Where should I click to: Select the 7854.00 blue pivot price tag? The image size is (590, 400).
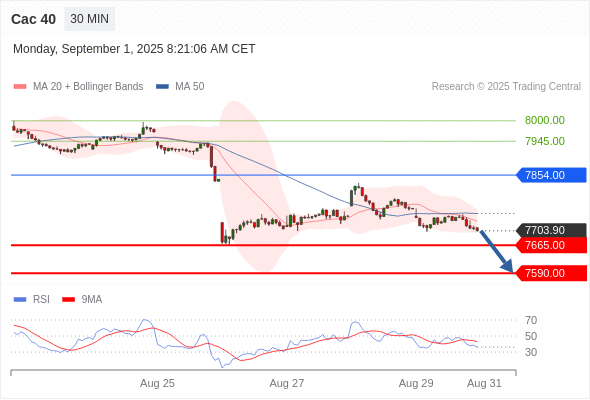pos(551,175)
